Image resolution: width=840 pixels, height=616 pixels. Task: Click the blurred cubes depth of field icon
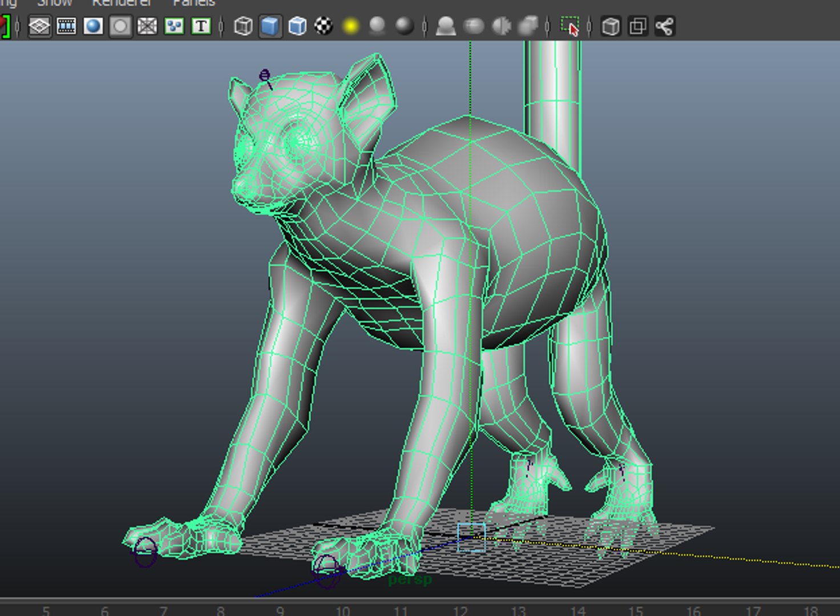(528, 26)
